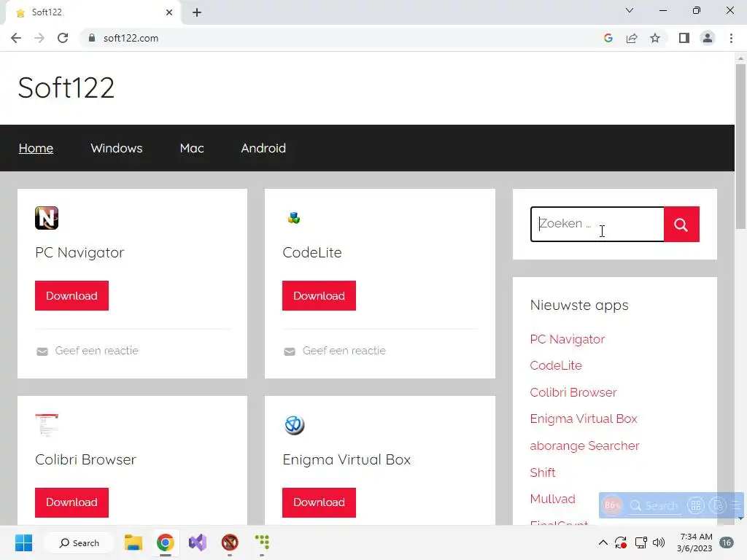This screenshot has height=560, width=747.
Task: Click Geef een reactie under PC Navigator
Action: (x=97, y=351)
